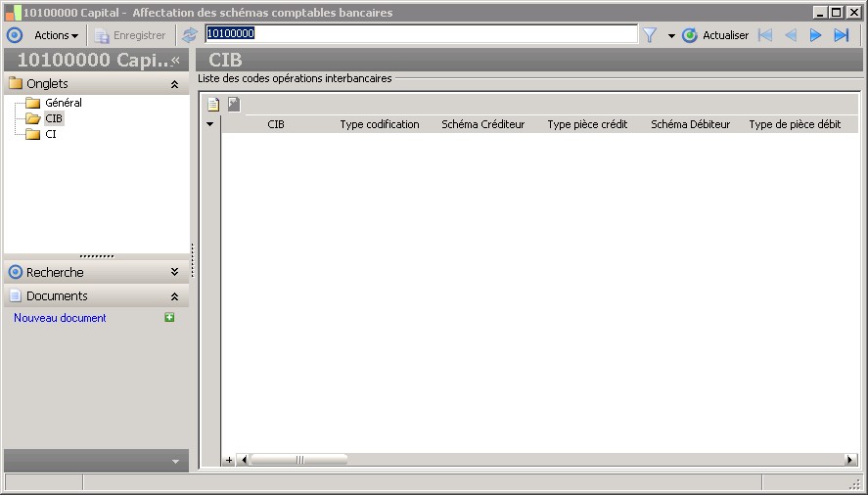Go to previous record arrow
Screen dimensions: 868x495
coord(791,35)
